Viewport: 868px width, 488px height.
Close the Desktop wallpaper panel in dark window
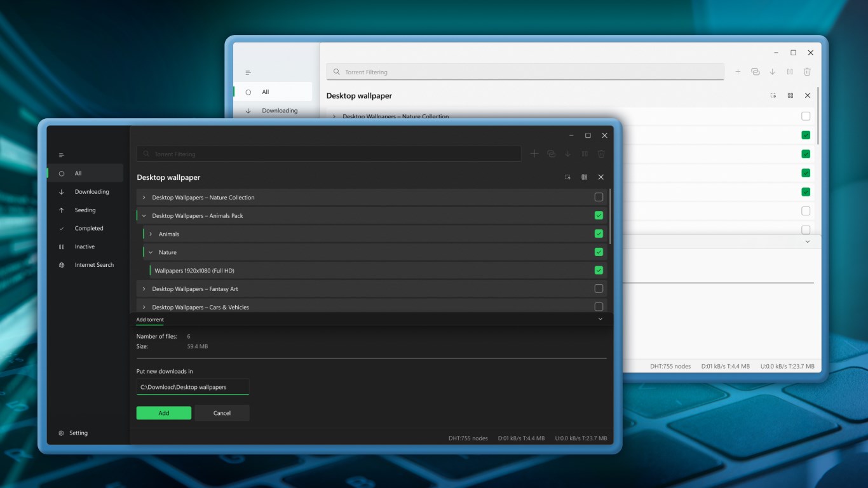601,177
